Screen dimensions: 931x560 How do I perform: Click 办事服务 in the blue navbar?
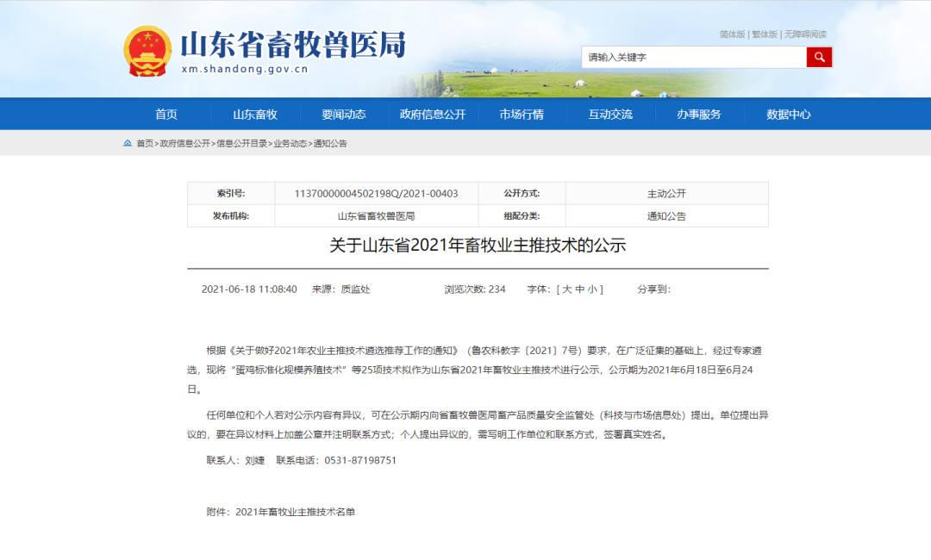[x=699, y=115]
